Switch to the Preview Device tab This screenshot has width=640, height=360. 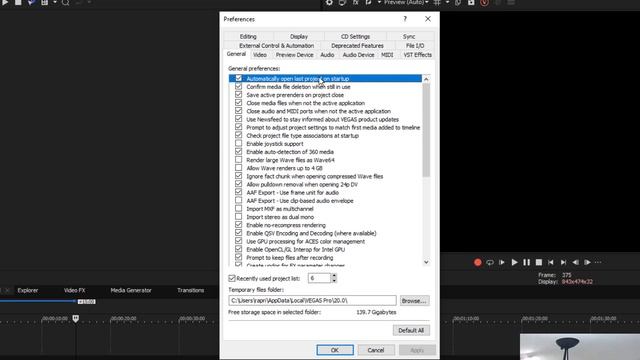[x=294, y=55]
